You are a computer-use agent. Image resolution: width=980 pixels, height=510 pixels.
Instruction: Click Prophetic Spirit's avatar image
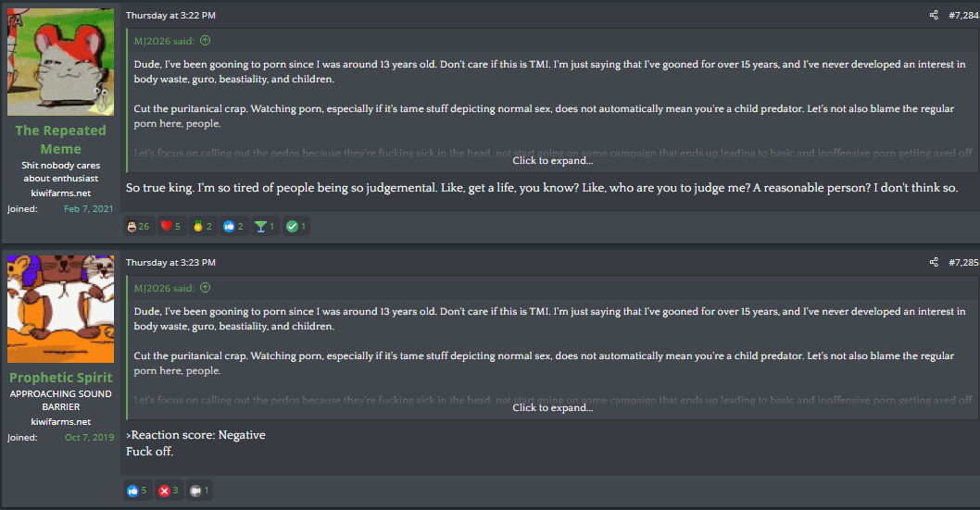(x=60, y=309)
